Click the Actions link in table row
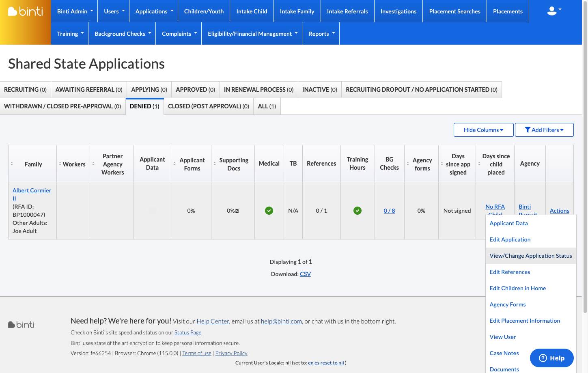 tap(559, 211)
